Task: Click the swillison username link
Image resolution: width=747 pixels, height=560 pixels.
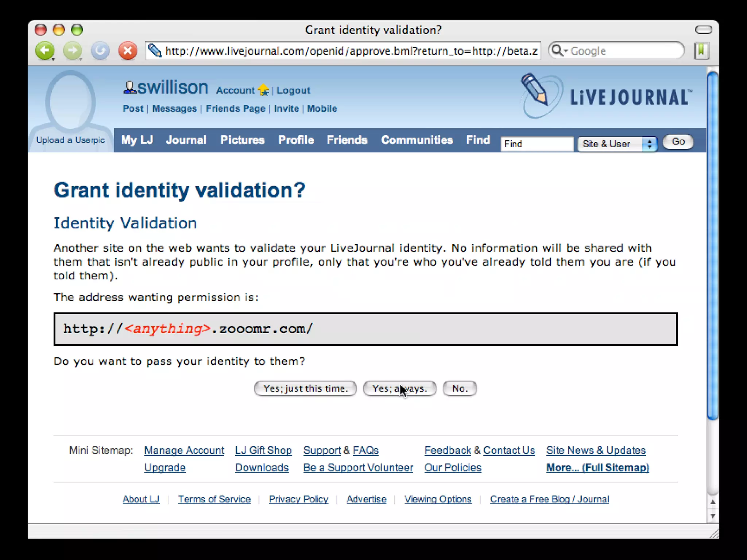Action: (173, 87)
